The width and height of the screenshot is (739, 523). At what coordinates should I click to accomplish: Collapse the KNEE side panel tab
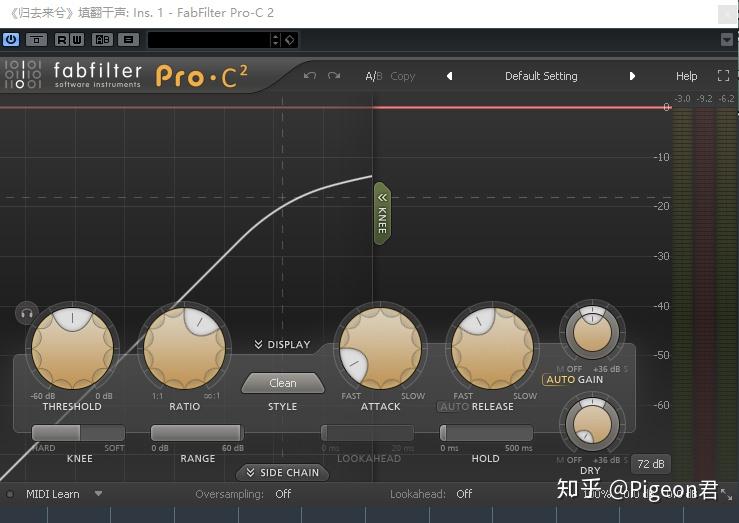pyautogui.click(x=382, y=213)
